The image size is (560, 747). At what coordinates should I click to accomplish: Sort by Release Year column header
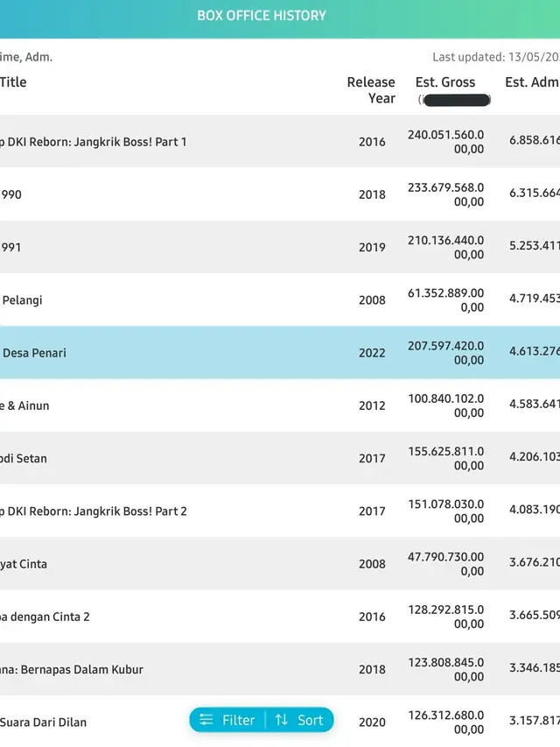371,90
